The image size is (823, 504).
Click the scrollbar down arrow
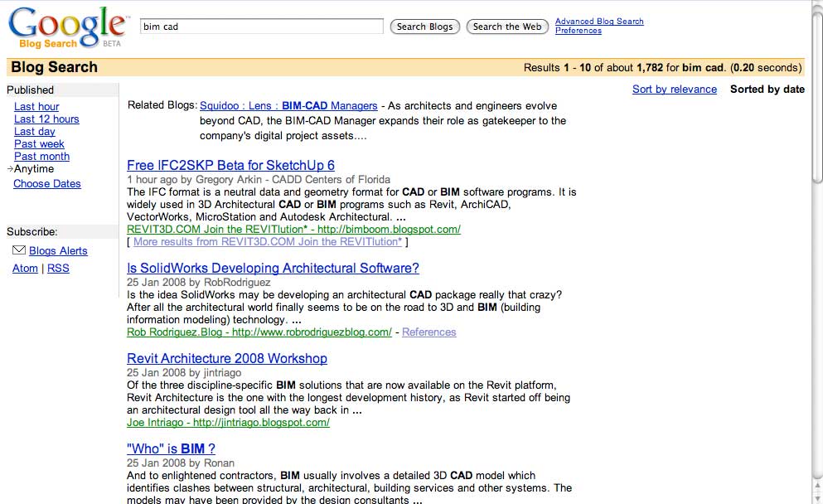[x=816, y=497]
